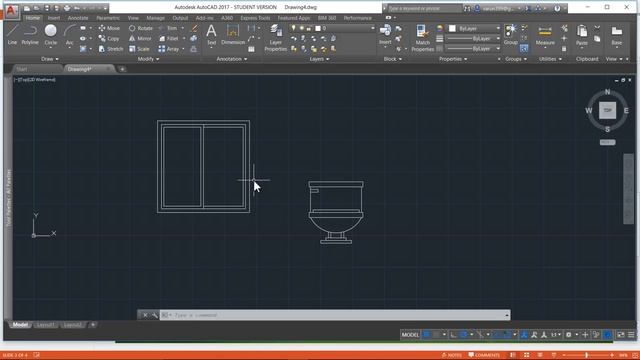Open Layer Properties manager
640x360 pixels.
(x=276, y=38)
